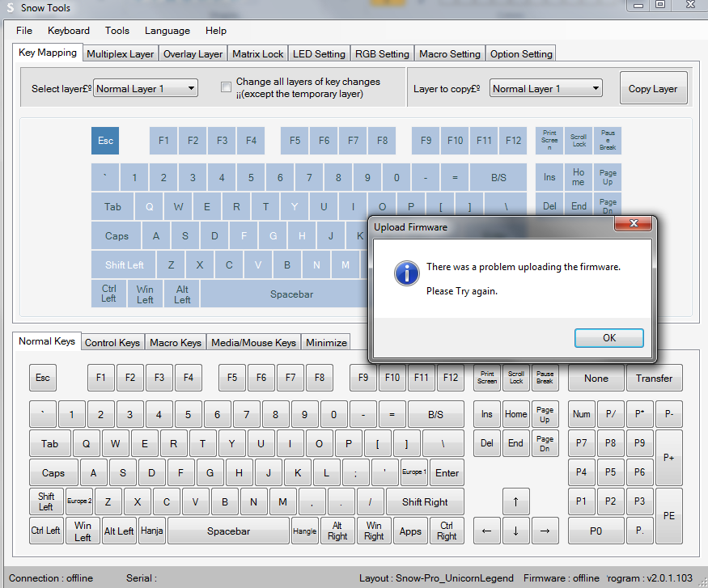Click the Europe 1 key
This screenshot has height=588, width=708.
[x=413, y=472]
